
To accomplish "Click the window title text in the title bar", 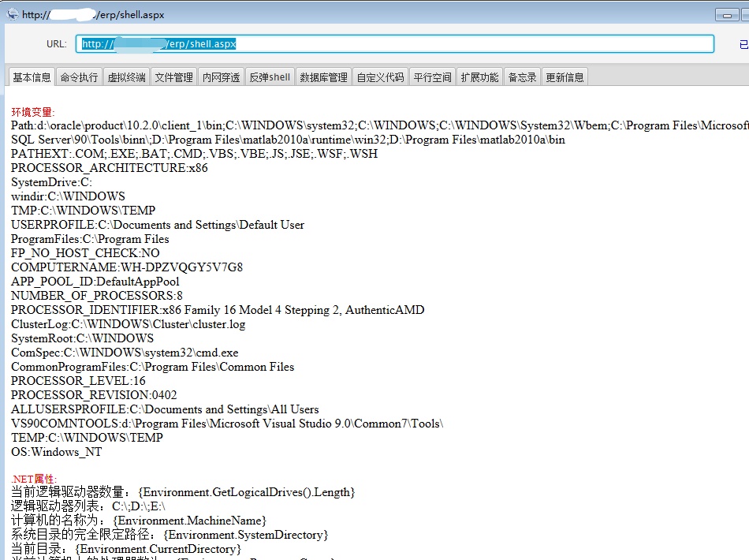I will (93, 14).
